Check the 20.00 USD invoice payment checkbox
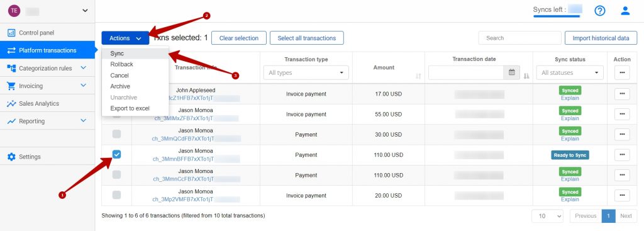This screenshot has width=644, height=231. (116, 195)
